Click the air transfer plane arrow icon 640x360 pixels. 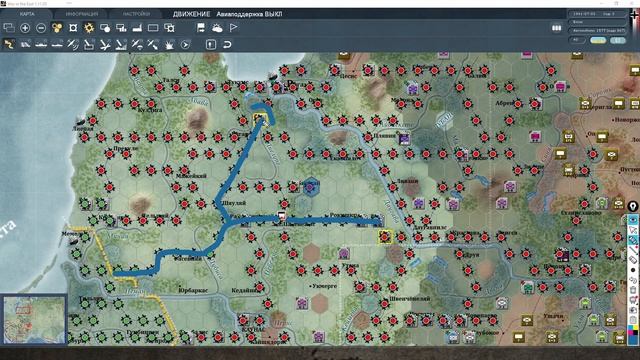tap(153, 44)
